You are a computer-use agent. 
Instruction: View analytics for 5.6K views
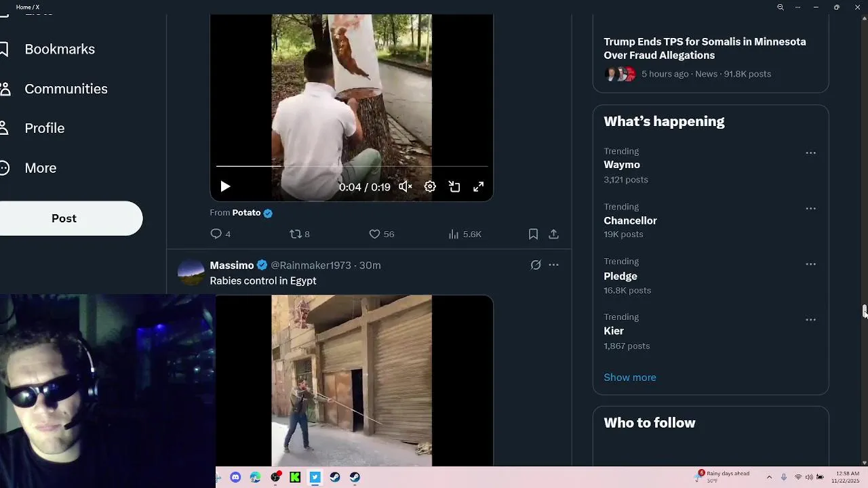(x=465, y=234)
